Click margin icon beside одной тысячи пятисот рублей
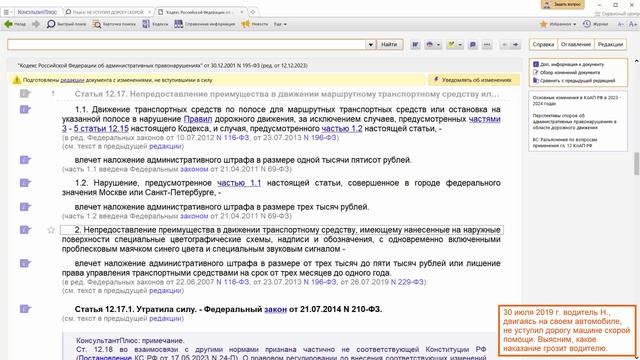The width and height of the screenshot is (640, 360). click(25, 160)
